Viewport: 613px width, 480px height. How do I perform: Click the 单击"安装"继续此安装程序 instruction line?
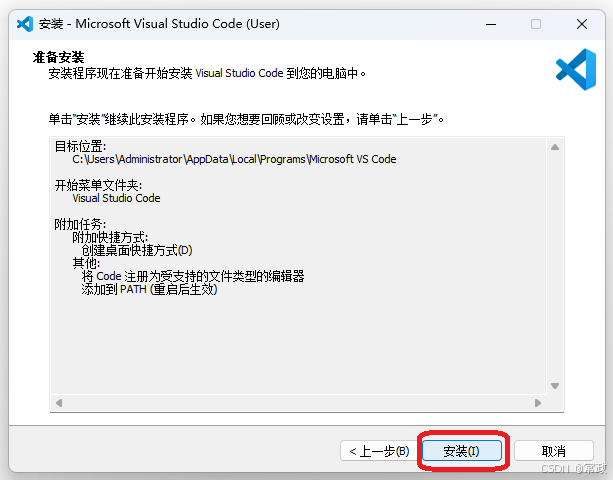pos(246,119)
